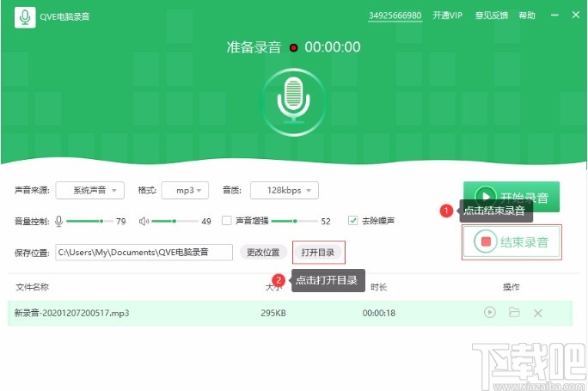Enable the 声音增强 checkbox
The width and height of the screenshot is (588, 391).
226,221
